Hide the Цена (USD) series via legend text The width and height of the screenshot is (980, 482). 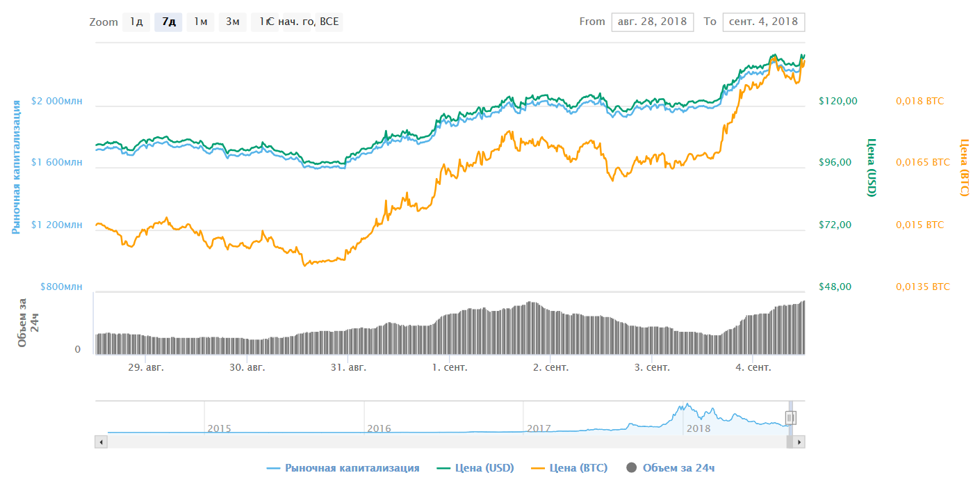(484, 468)
